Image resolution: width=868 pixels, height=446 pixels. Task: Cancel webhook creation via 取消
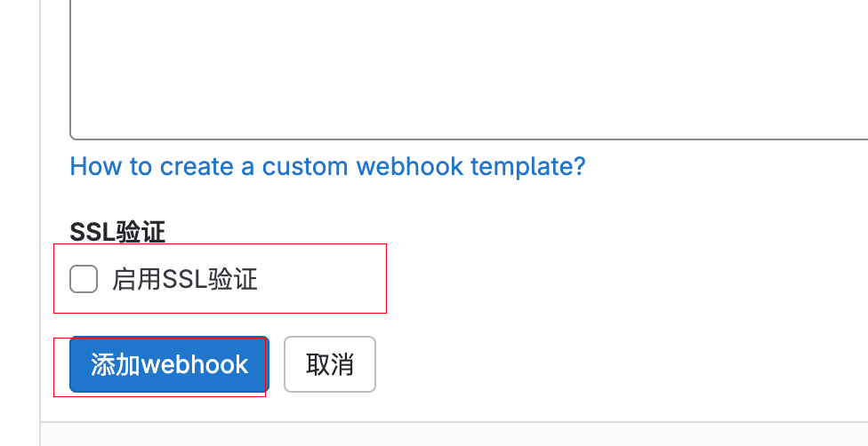(x=330, y=364)
